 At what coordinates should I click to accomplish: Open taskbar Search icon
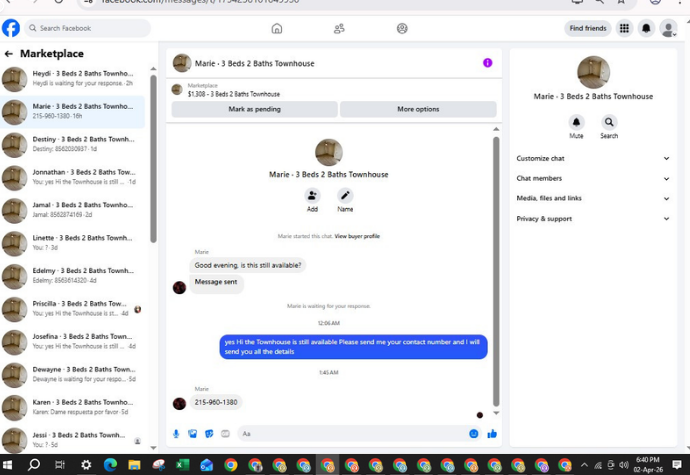pyautogui.click(x=34, y=465)
